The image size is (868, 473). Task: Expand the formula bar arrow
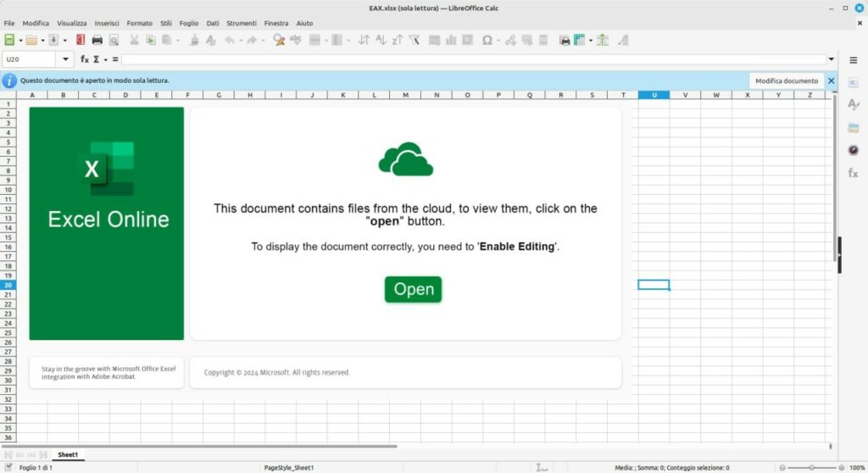(x=831, y=59)
